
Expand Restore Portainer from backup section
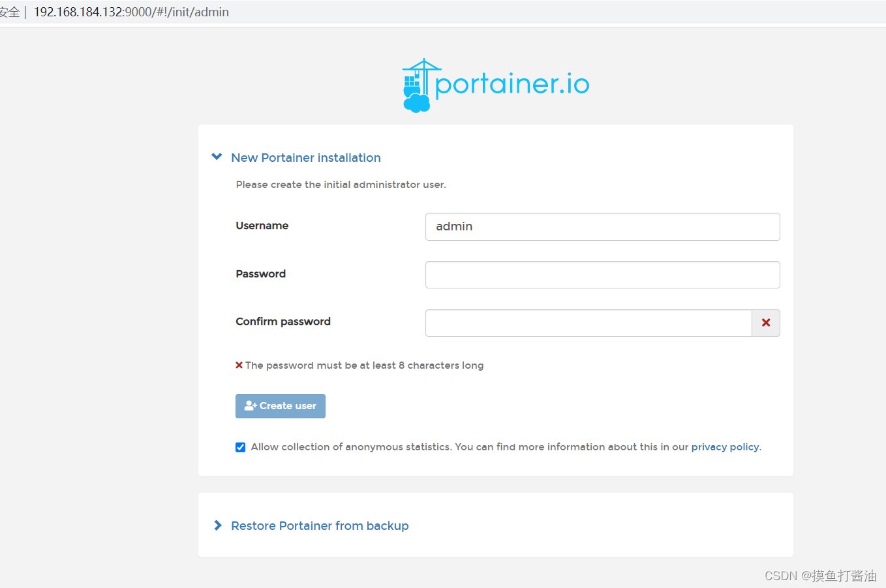coord(311,525)
